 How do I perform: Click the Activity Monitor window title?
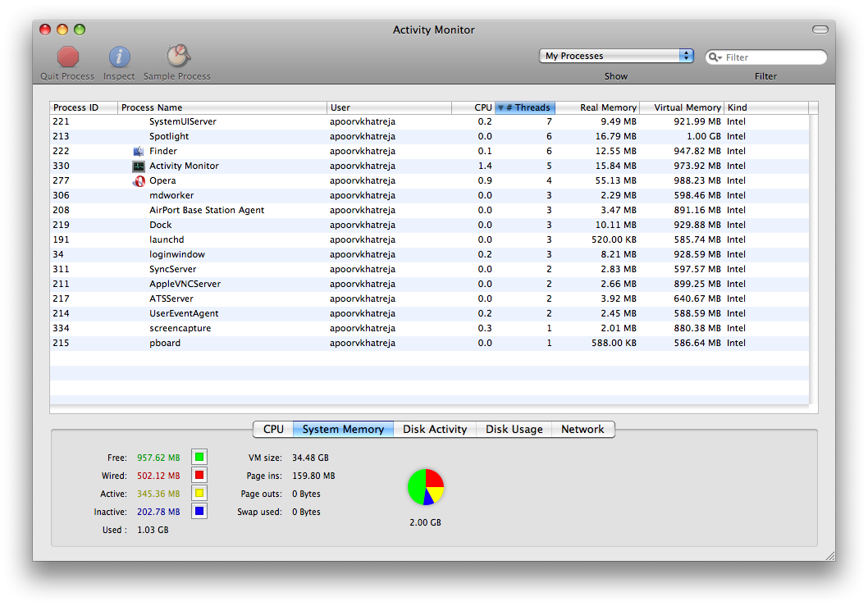point(434,30)
